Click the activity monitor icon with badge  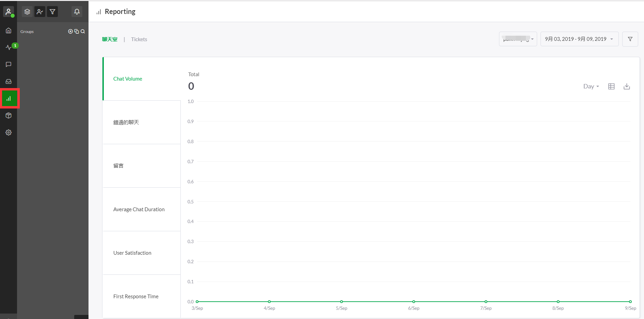pyautogui.click(x=9, y=47)
